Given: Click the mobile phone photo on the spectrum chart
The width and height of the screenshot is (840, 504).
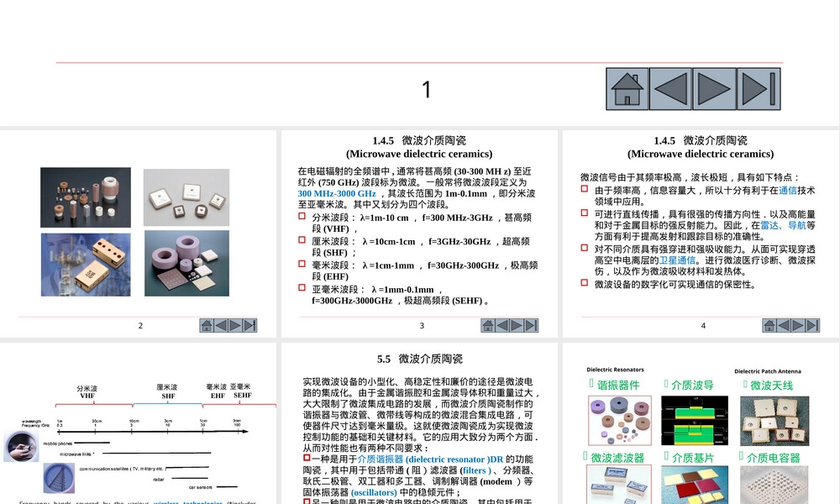Looking at the screenshot, I should pos(22,446).
